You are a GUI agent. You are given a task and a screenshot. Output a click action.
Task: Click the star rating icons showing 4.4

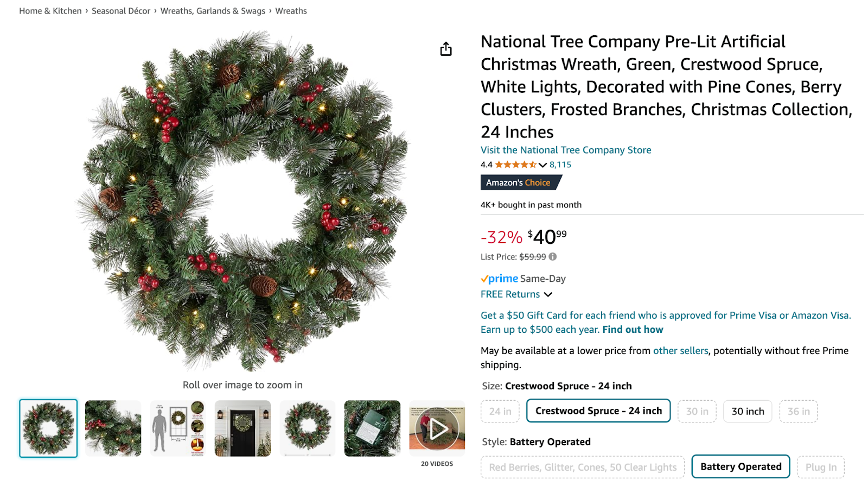pyautogui.click(x=515, y=165)
